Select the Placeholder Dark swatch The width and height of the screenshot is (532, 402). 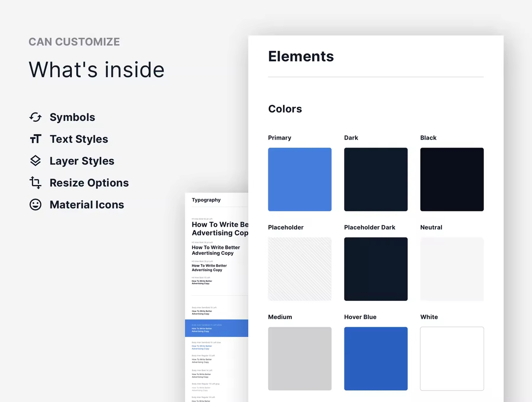[x=376, y=269]
